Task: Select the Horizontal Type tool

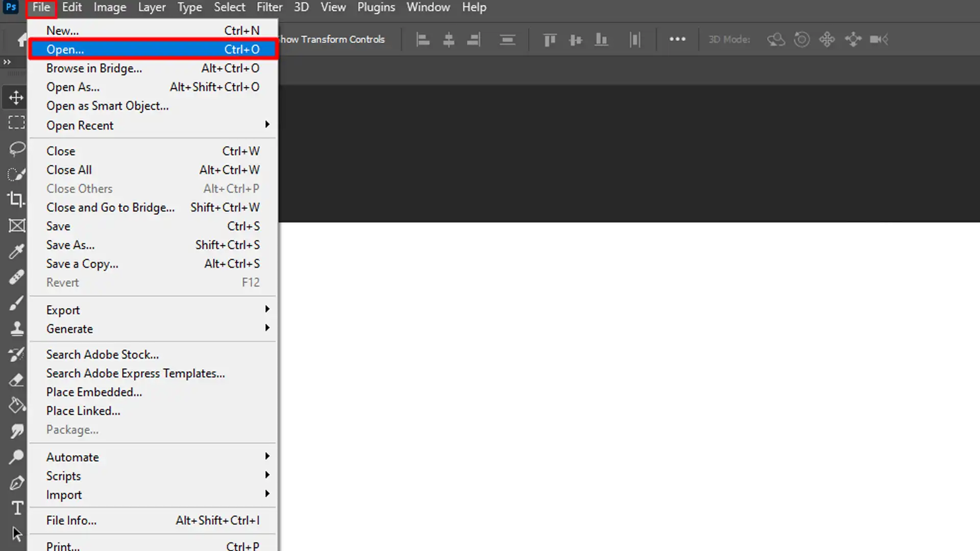Action: click(x=17, y=508)
